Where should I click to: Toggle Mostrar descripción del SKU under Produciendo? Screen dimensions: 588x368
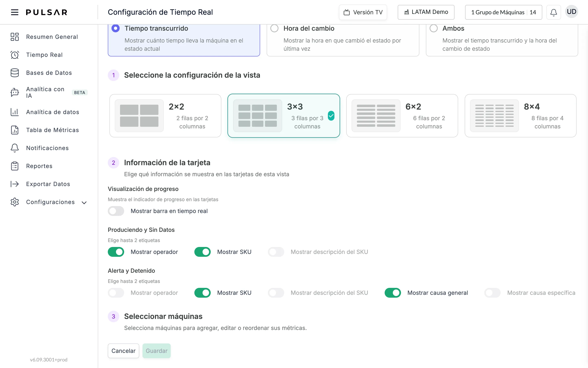coord(276,252)
